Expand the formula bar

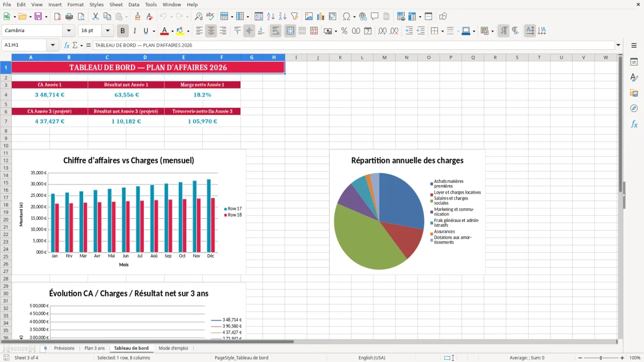click(618, 46)
